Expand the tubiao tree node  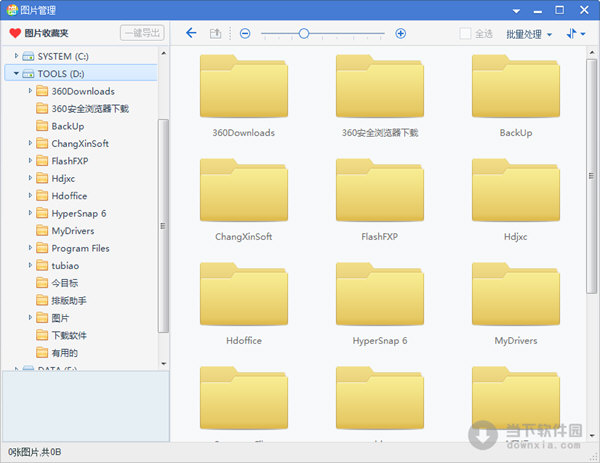(30, 265)
